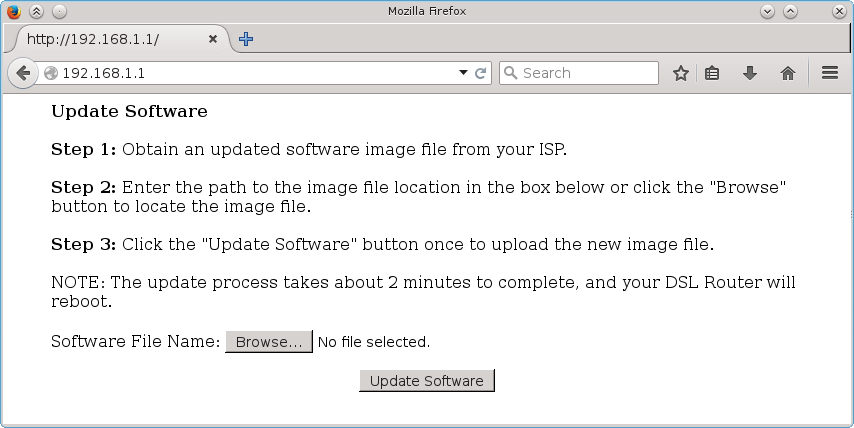
Task: Close the http://192.168.1.1/ tab
Action: click(x=213, y=39)
